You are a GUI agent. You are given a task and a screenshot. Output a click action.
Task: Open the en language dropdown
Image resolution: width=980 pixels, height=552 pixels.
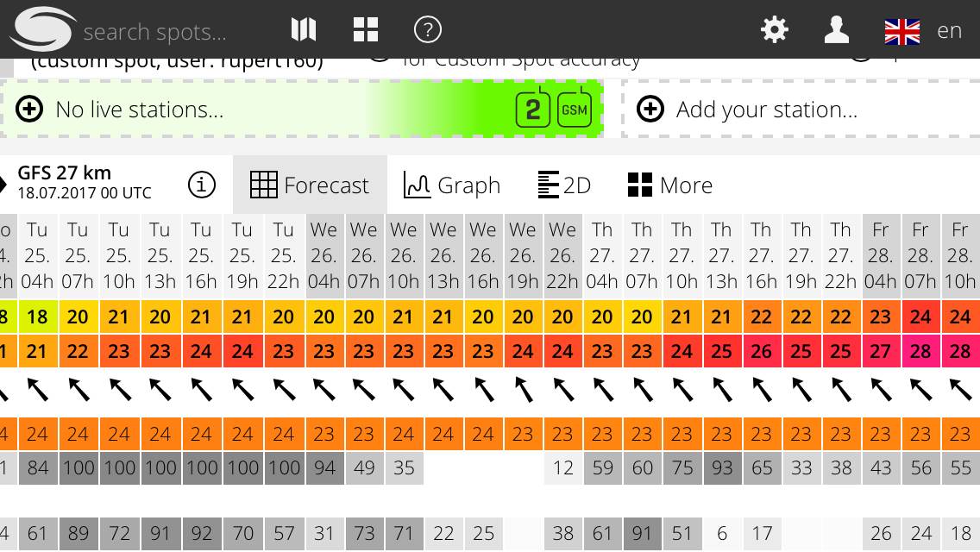pos(950,31)
